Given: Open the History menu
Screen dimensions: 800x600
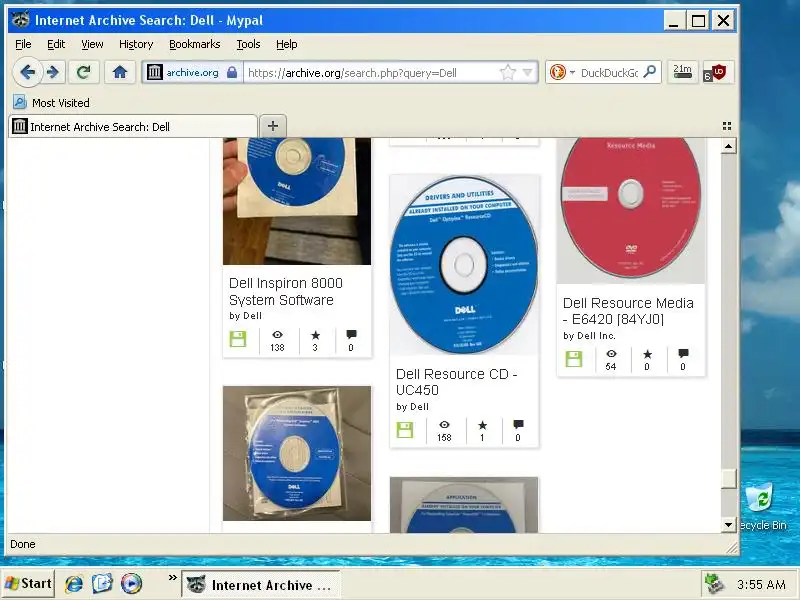Looking at the screenshot, I should (136, 44).
